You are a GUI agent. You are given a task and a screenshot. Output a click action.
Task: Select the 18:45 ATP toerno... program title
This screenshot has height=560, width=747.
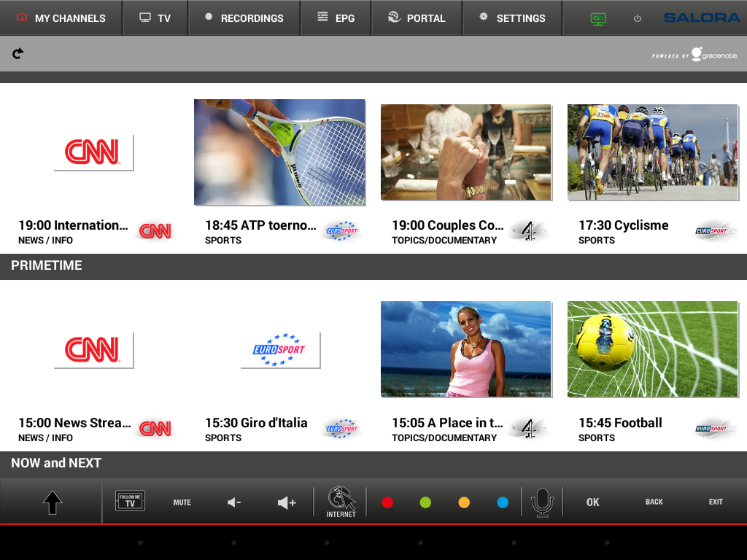click(x=260, y=225)
